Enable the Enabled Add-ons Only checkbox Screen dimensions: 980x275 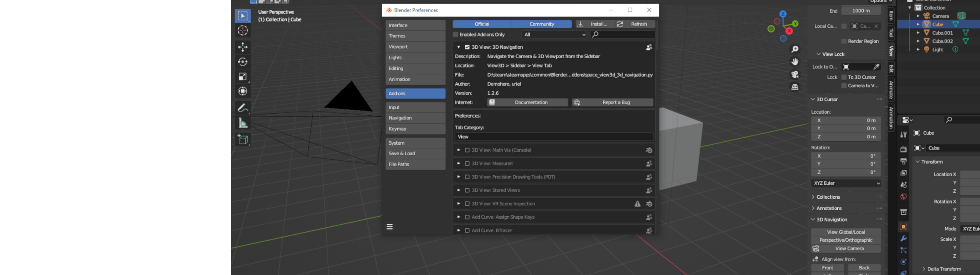[x=455, y=35]
